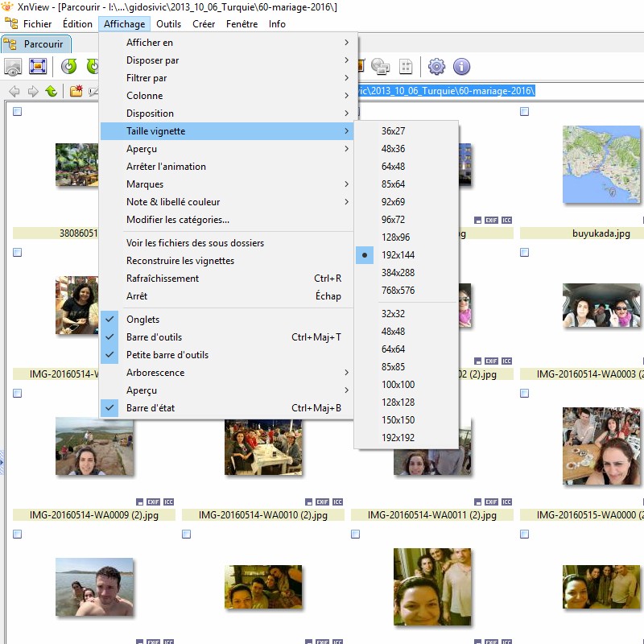Click the first green refresh icon
Screen dimensions: 644x644
point(69,67)
